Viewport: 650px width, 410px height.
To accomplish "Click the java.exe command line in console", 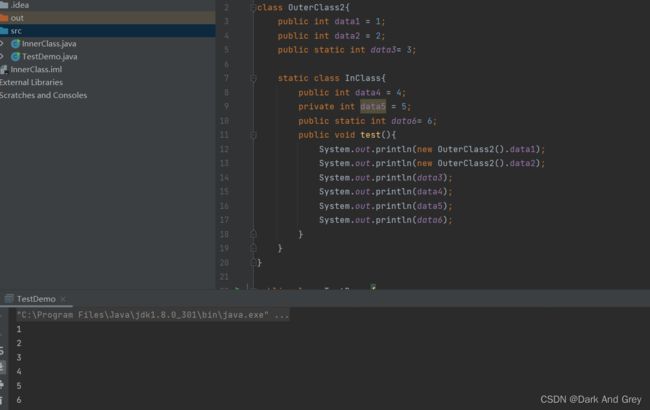I will [153, 315].
